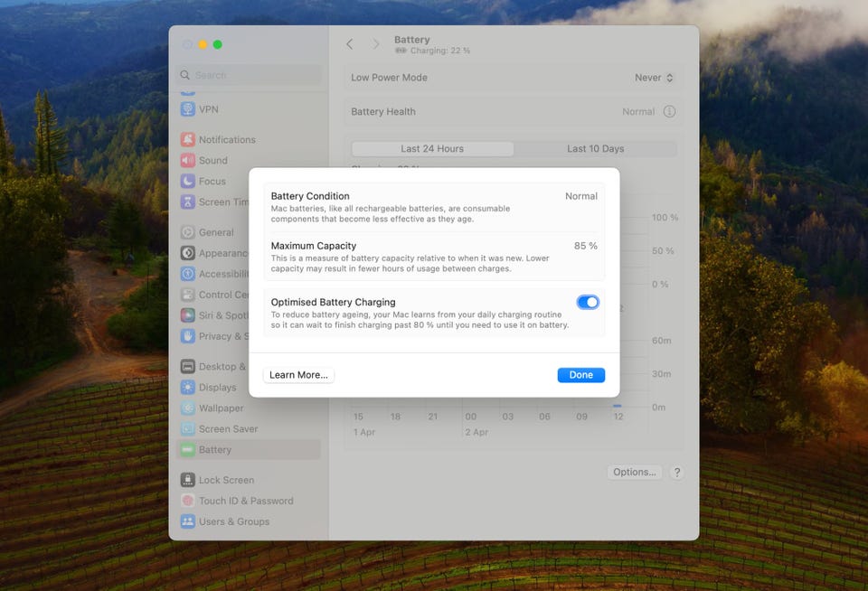The width and height of the screenshot is (868, 591).
Task: Click the VPN sidebar icon
Action: pos(188,109)
